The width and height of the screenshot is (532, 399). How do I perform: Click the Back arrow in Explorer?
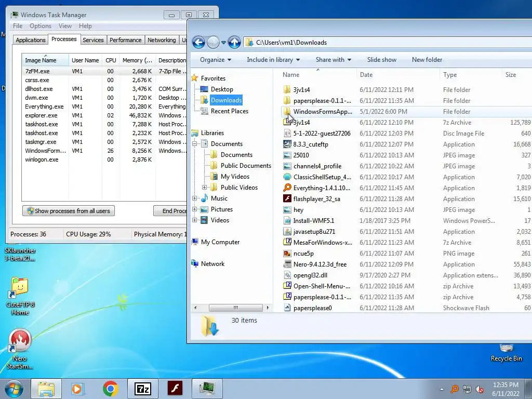(x=198, y=43)
